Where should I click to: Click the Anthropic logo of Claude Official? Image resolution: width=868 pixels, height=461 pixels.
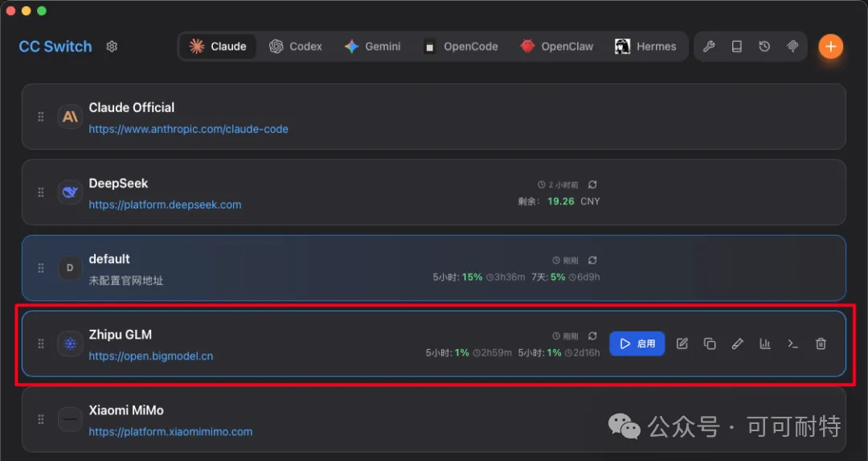pyautogui.click(x=70, y=117)
